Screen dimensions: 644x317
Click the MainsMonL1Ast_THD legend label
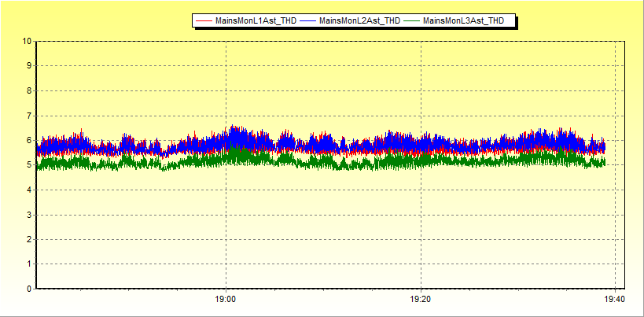point(256,21)
